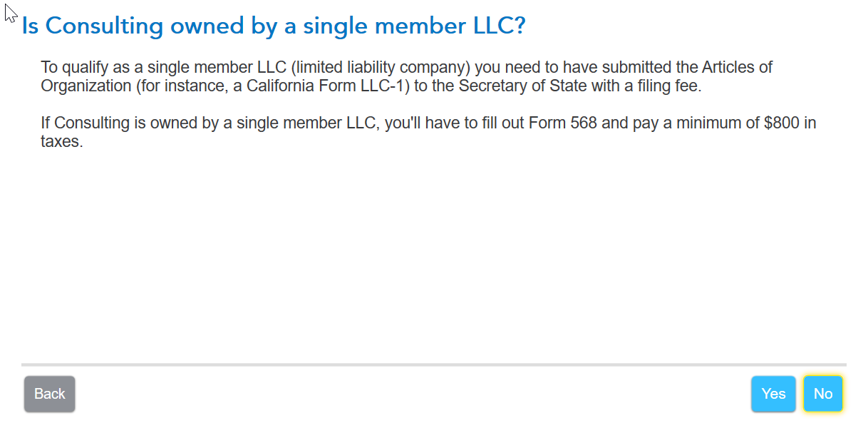Viewport: 868px width, 438px height.
Task: Click the "Articles of" text in the first line
Action: (x=737, y=68)
